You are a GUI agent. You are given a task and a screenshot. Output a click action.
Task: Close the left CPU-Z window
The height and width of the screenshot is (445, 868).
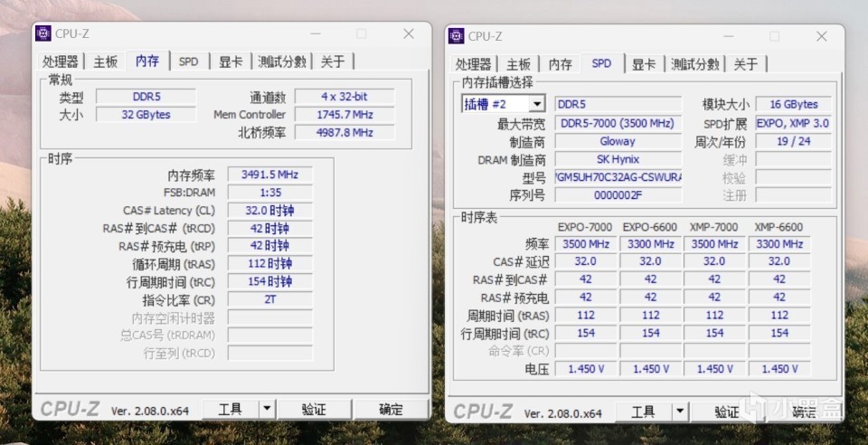tap(409, 33)
